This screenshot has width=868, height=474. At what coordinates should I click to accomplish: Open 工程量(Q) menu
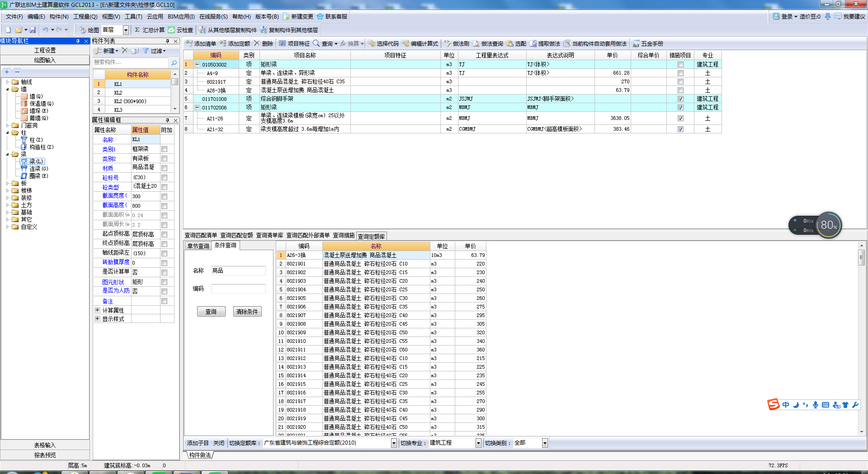[x=85, y=17]
